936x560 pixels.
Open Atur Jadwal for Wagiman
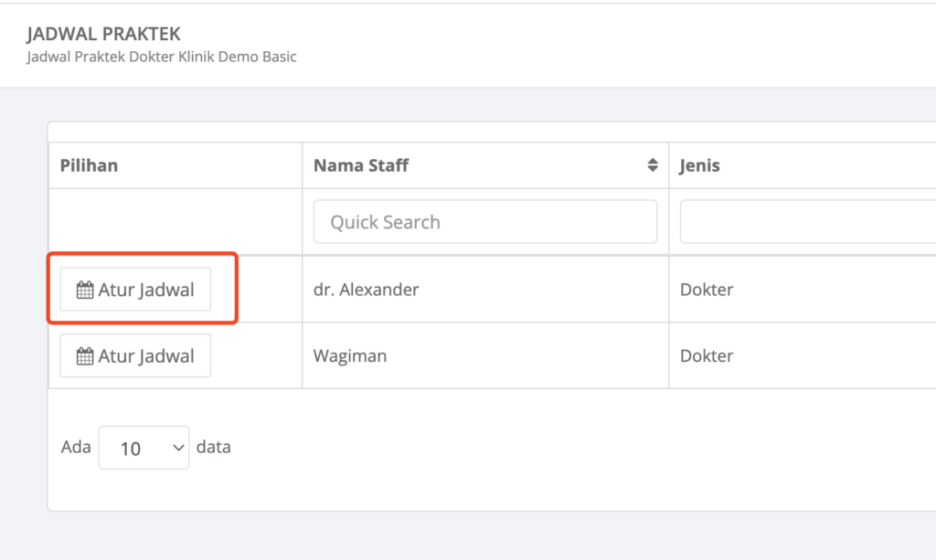(135, 356)
